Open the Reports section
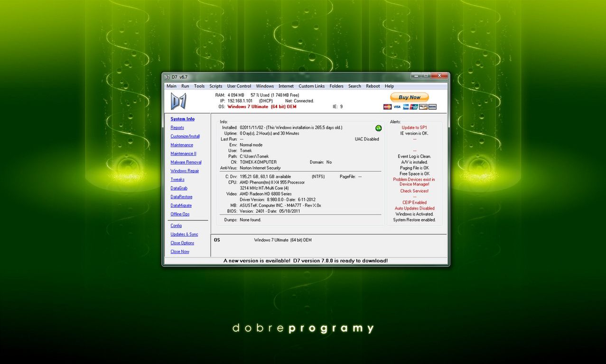The height and width of the screenshot is (364, 606). [177, 127]
